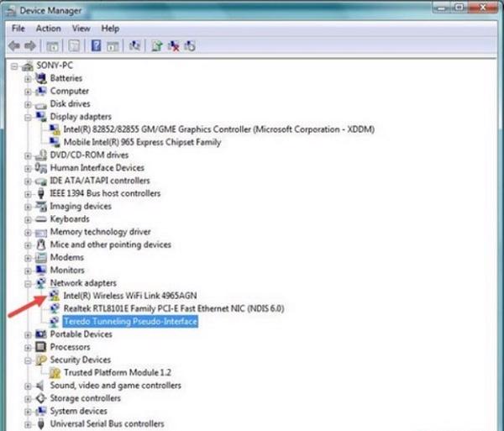Select Realtek RTL8101E Family PCI-E Fast Ethernet NIC
This screenshot has height=431, width=504.
[x=174, y=308]
